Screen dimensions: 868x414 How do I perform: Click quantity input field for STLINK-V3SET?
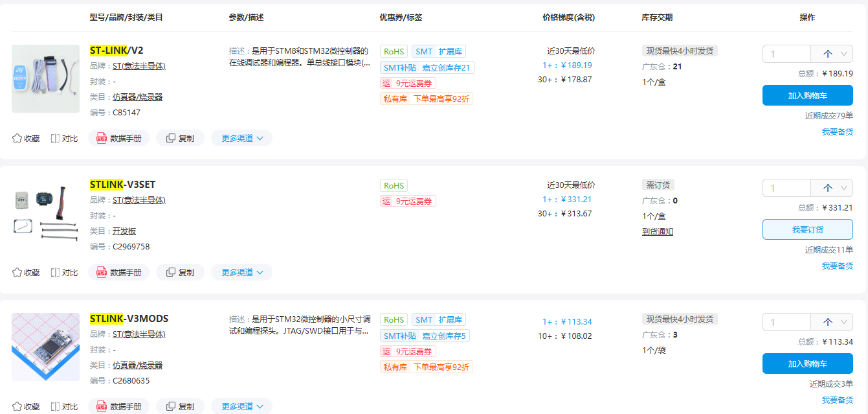(786, 188)
